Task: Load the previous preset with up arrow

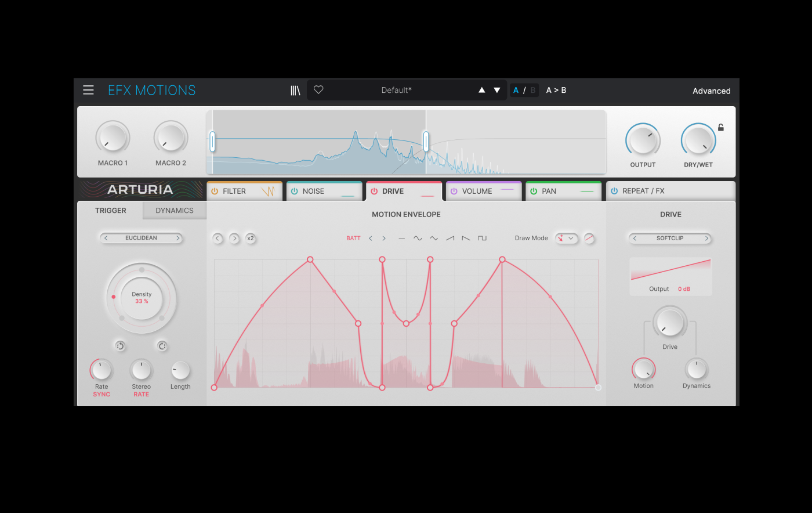Action: (x=481, y=90)
